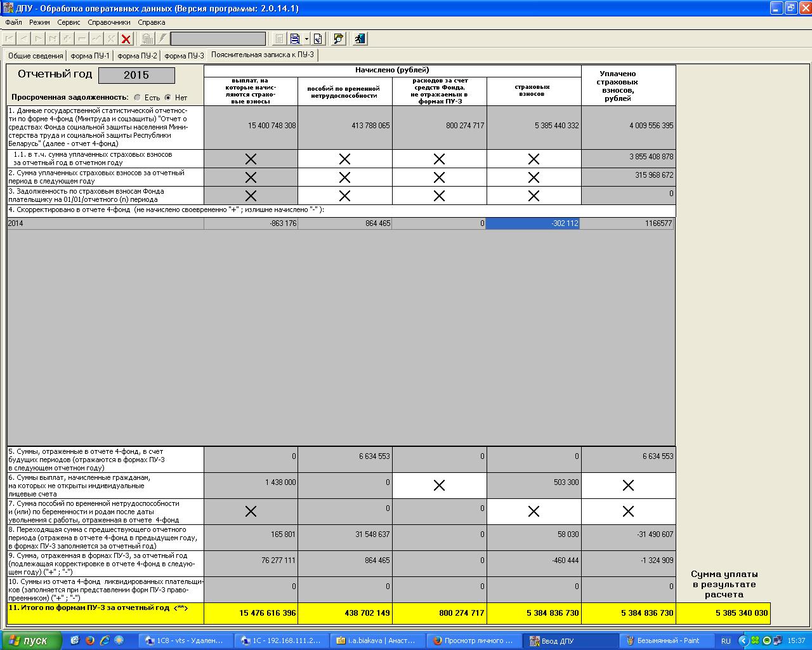Click the grey toolbar text field
812x650 pixels.
click(x=218, y=39)
